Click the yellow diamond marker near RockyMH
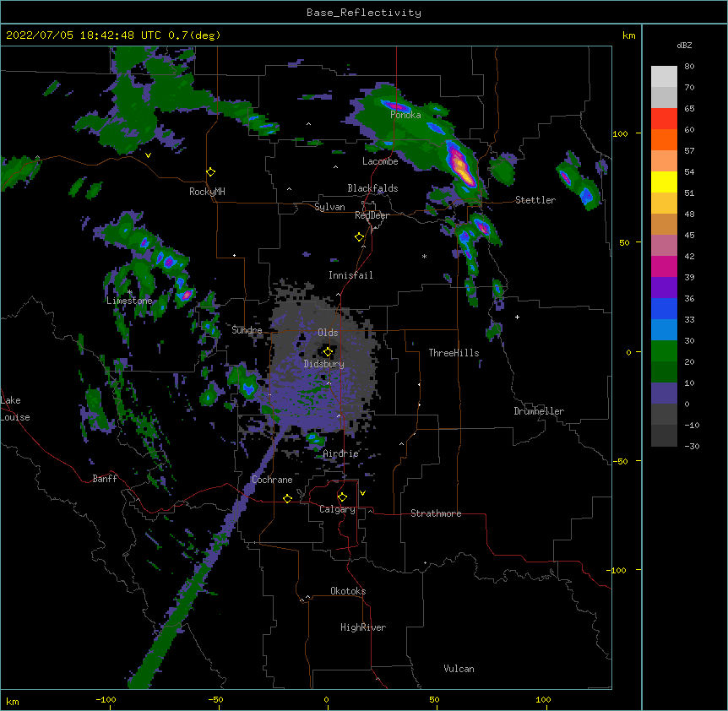 pyautogui.click(x=211, y=171)
